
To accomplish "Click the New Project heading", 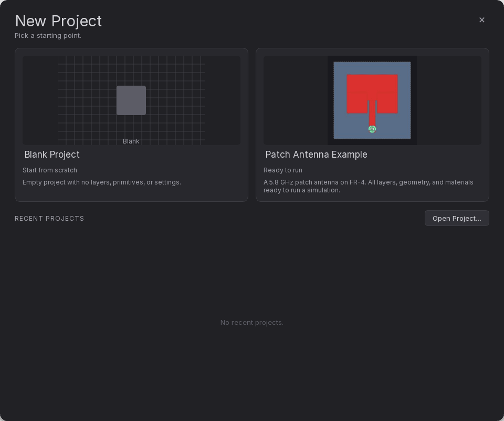I will click(58, 21).
